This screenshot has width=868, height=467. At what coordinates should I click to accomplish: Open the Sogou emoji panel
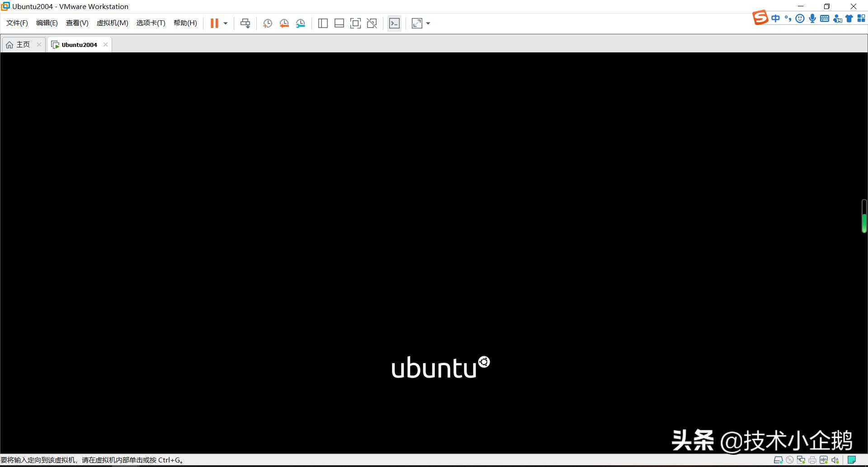click(800, 19)
